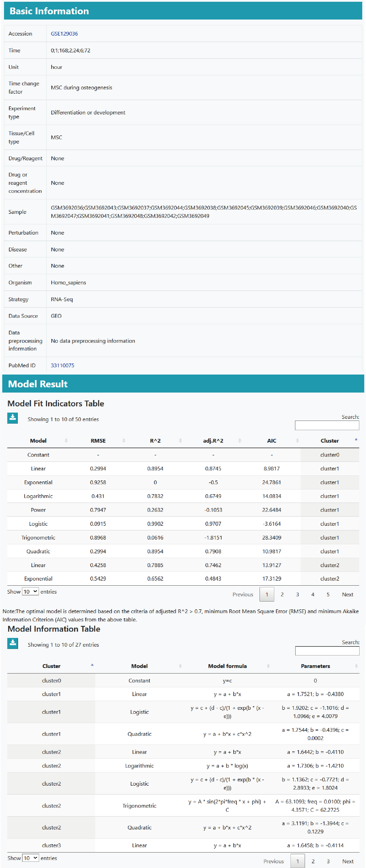
Task: Sort fit table by R^2 column
Action: [155, 440]
